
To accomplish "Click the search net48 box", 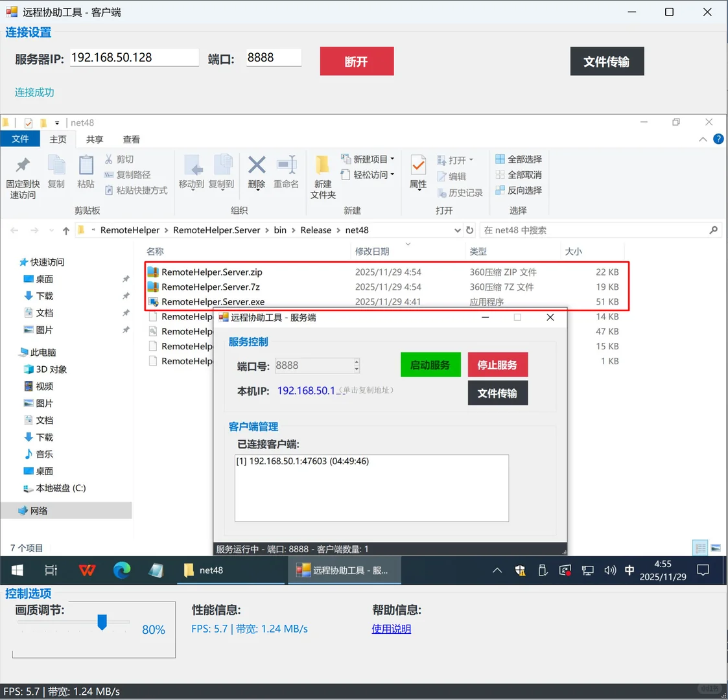I will [600, 230].
